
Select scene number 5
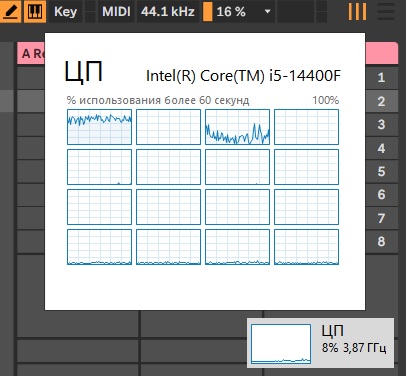pyautogui.click(x=382, y=171)
